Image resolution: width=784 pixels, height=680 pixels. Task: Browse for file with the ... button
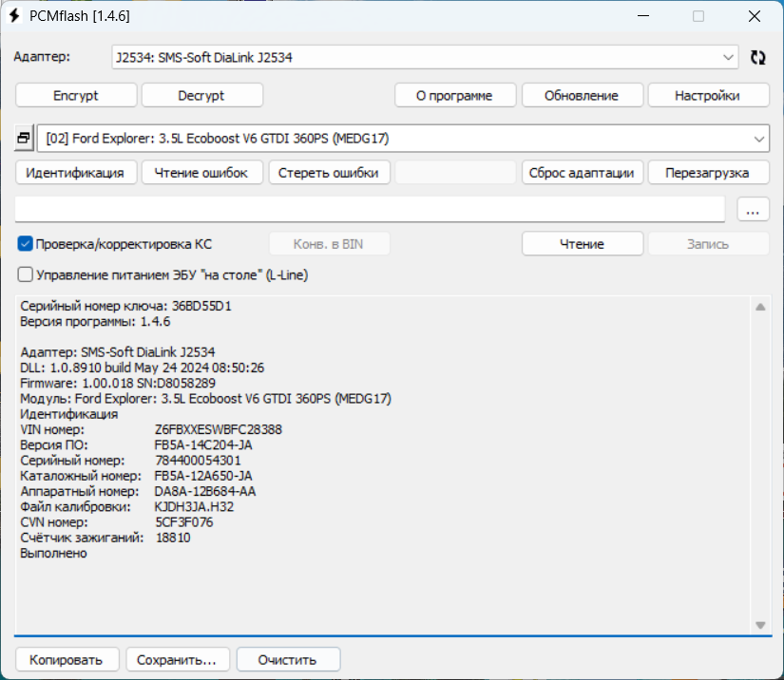pos(753,209)
